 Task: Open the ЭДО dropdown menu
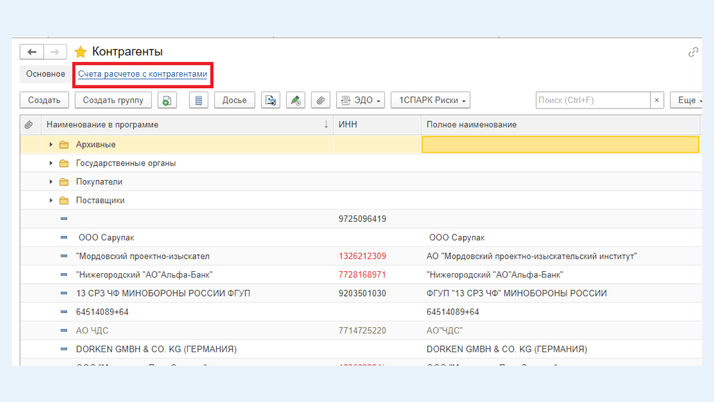pyautogui.click(x=360, y=100)
